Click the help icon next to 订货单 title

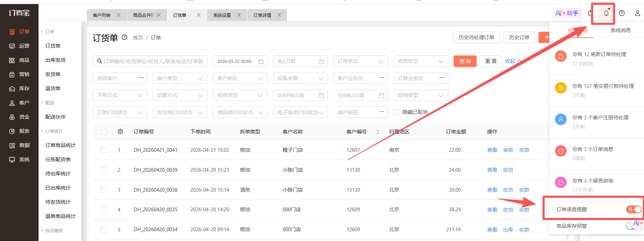click(124, 37)
